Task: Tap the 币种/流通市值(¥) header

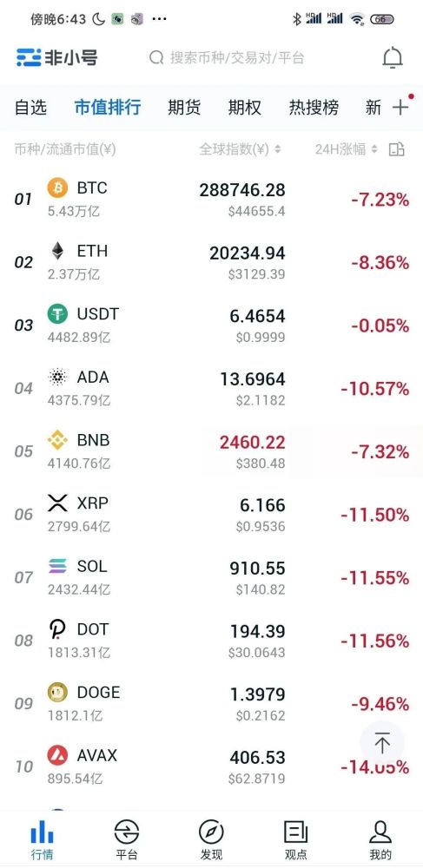Action: click(65, 149)
